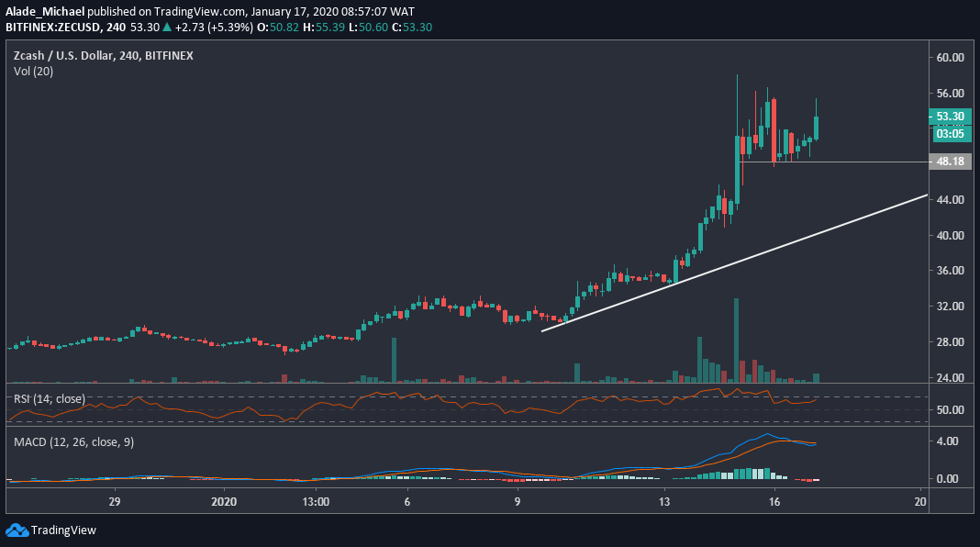
Task: Click the Alade_Michael username link
Action: pos(44,11)
